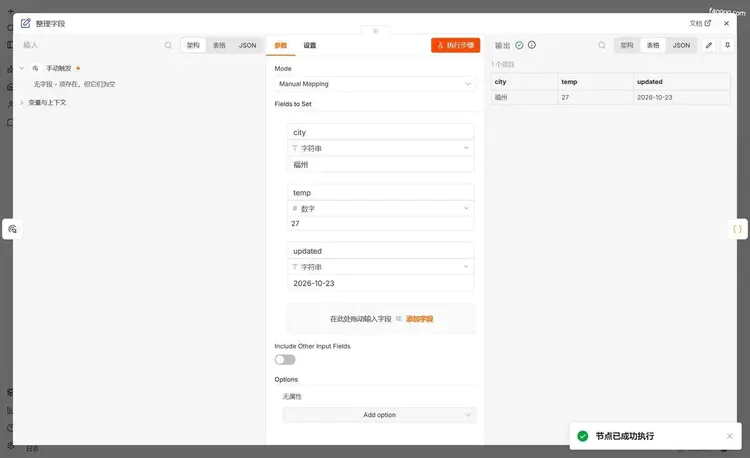Click the green success check icon near output
The width and height of the screenshot is (750, 458).
click(x=519, y=45)
